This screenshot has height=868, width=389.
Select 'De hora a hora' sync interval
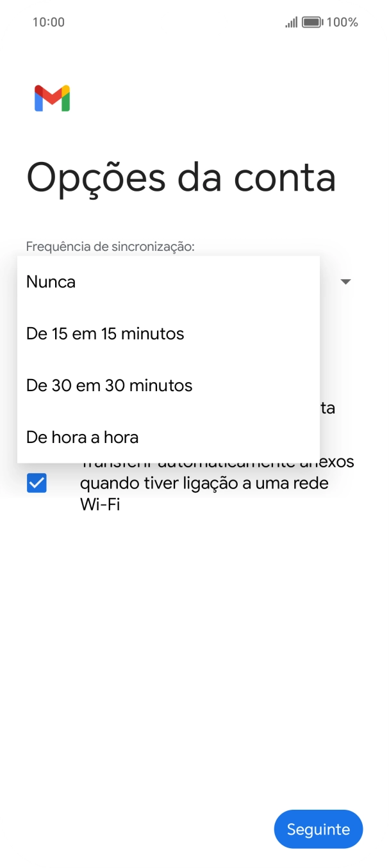(81, 437)
